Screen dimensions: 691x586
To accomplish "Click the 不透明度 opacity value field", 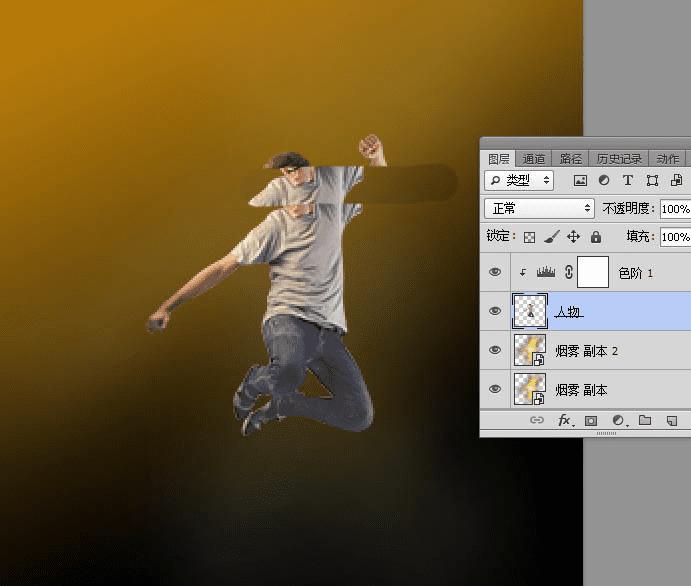I will tap(674, 209).
